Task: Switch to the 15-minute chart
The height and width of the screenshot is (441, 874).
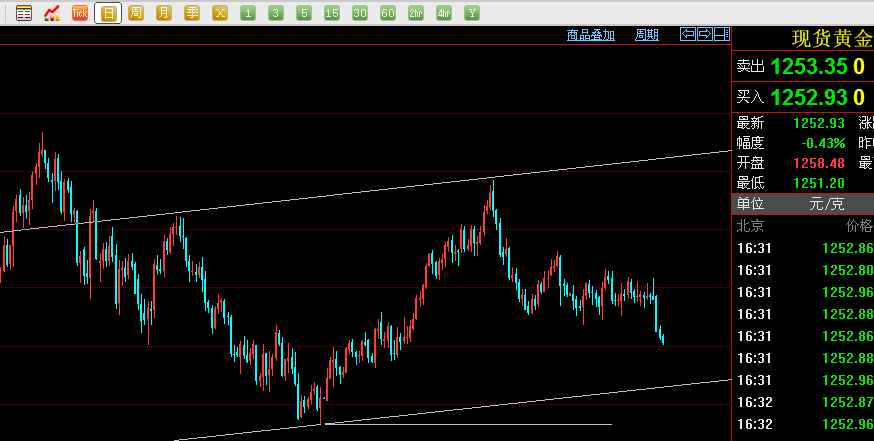Action: point(332,13)
